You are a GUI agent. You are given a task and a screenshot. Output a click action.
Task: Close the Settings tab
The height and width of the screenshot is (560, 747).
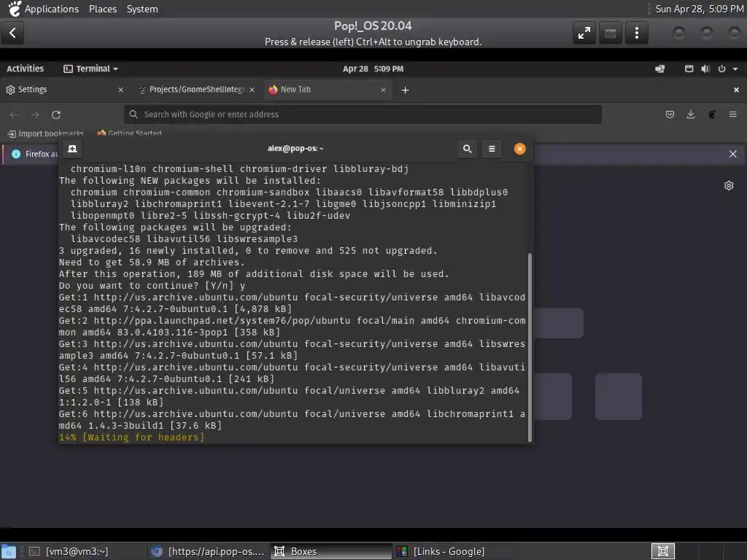tap(120, 90)
